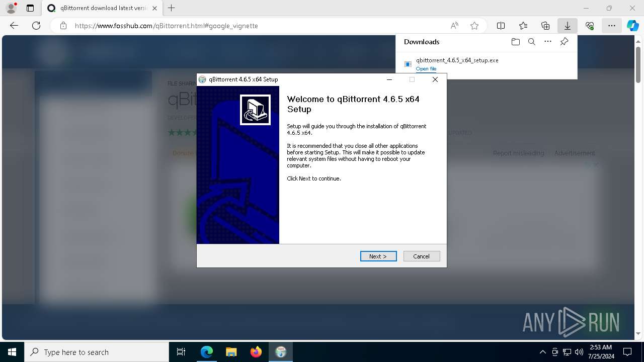View site information lock icon

point(63,26)
